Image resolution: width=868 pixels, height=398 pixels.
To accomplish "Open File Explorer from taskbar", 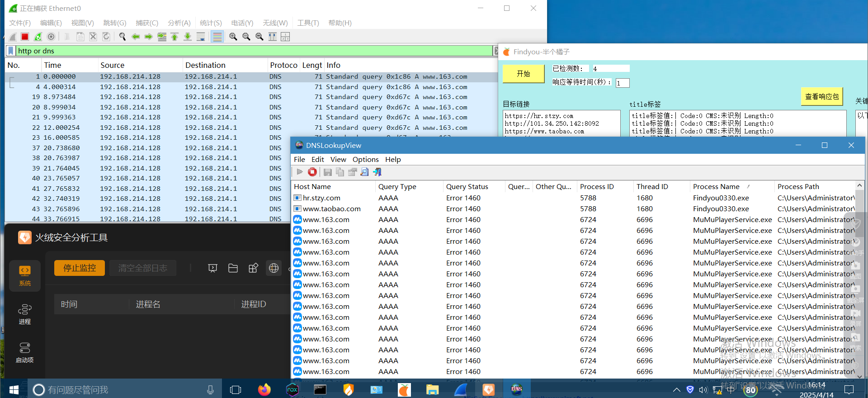I will [432, 389].
